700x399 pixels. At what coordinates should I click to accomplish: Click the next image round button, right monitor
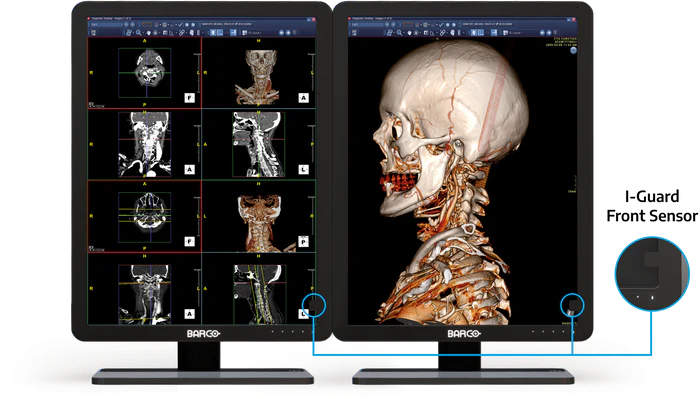click(x=549, y=33)
